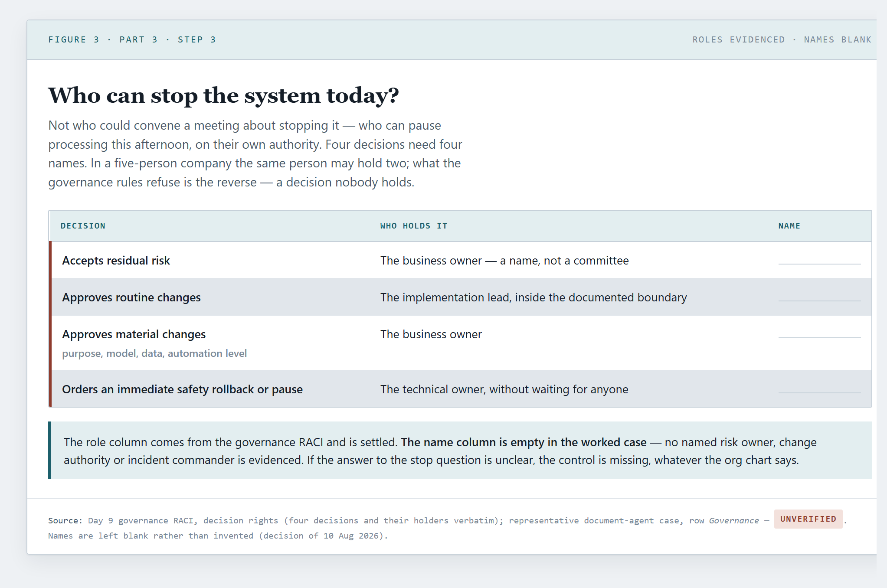Viewport: 887px width, 588px height.
Task: Click 'The business owner — a name, not a committee'
Action: 504,260
